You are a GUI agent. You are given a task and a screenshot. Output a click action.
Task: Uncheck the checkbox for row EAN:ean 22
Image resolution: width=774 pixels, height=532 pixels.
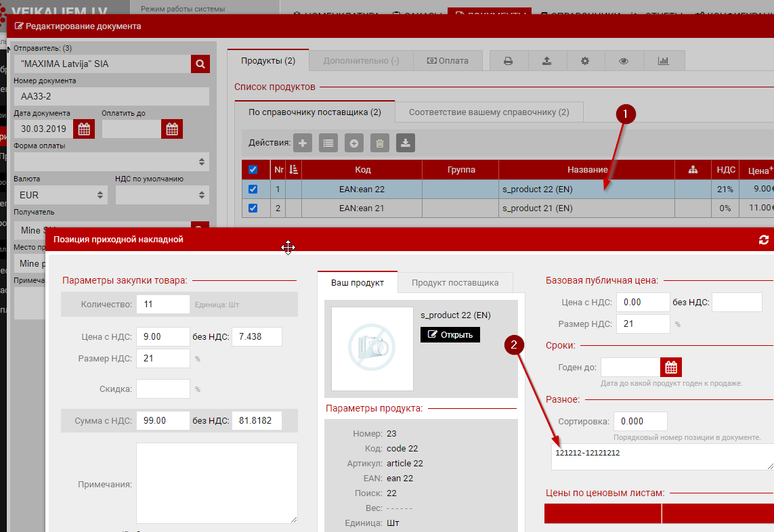(253, 190)
